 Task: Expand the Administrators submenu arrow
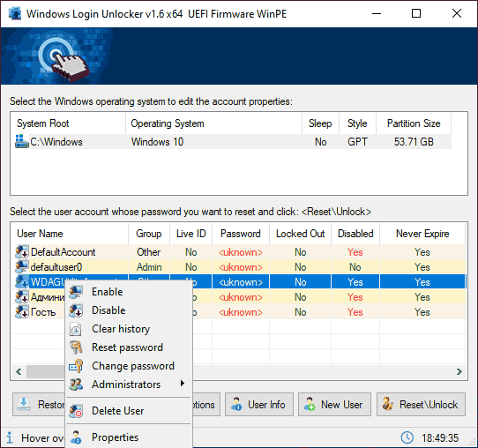183,384
